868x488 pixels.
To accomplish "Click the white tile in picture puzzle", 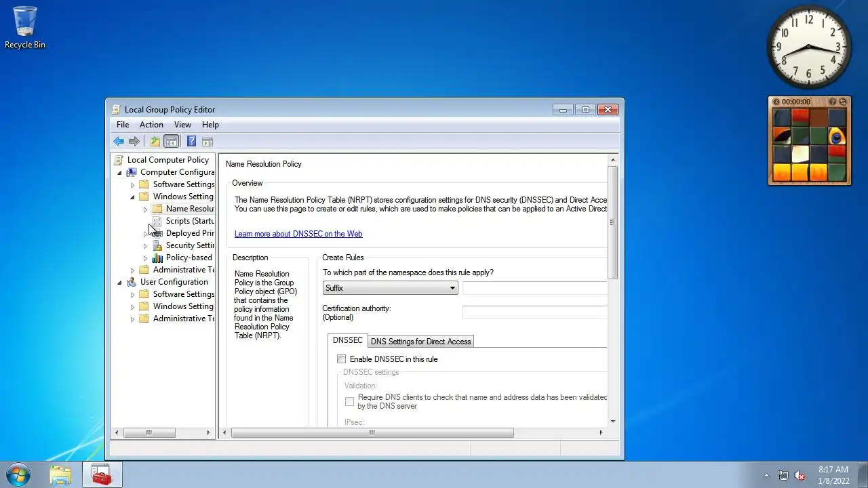I will point(800,155).
